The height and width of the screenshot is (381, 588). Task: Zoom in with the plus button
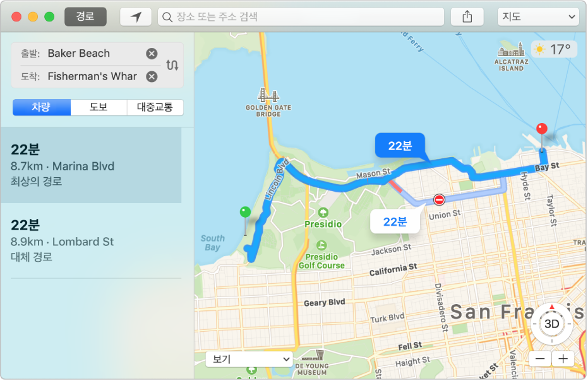click(x=563, y=360)
